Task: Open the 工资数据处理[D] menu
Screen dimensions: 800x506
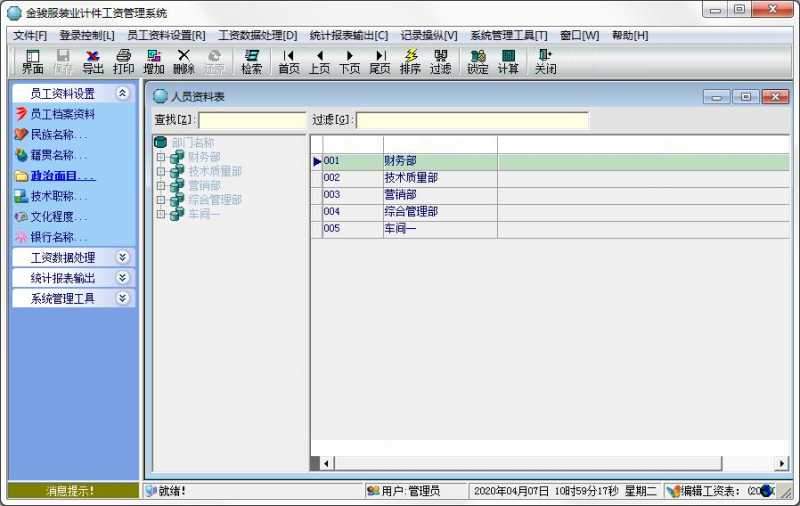Action: 258,35
